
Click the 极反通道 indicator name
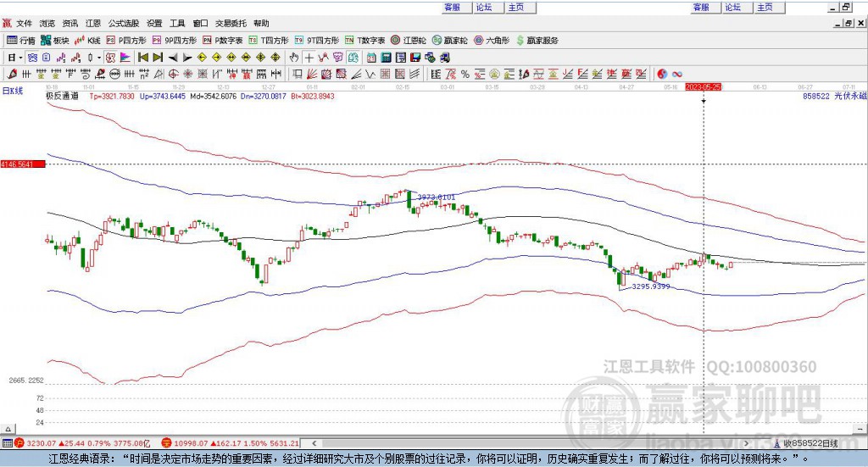click(x=62, y=96)
